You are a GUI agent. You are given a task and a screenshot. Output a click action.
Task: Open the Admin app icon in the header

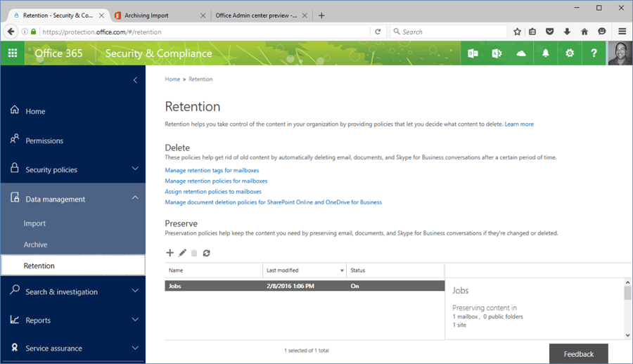click(497, 53)
